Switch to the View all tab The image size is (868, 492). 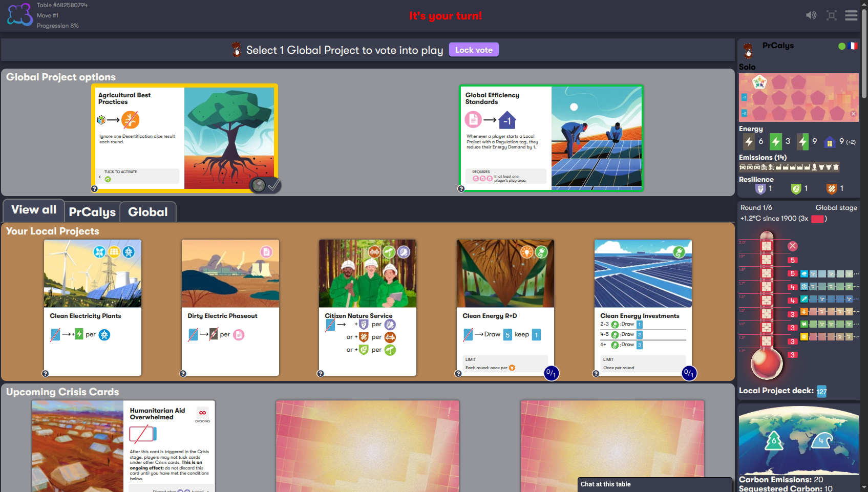point(34,210)
